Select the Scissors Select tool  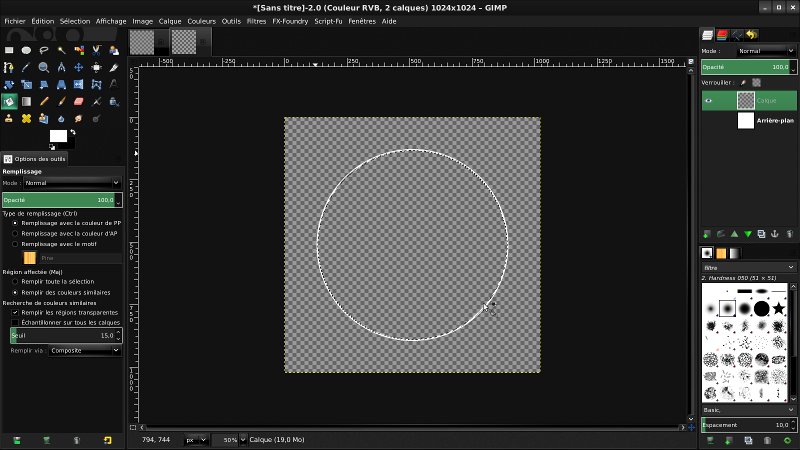96,50
